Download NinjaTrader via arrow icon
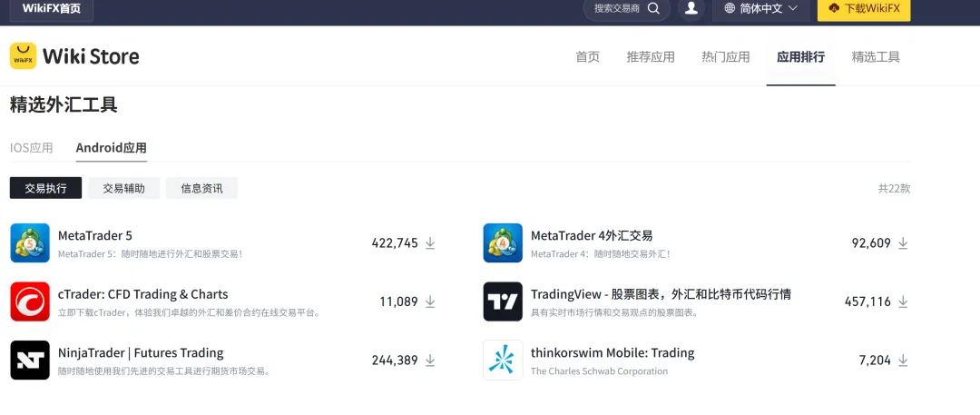This screenshot has width=980, height=415. point(430,360)
